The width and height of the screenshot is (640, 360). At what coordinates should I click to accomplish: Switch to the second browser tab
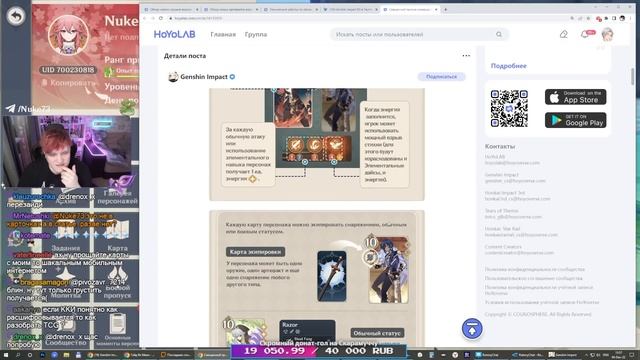point(231,9)
